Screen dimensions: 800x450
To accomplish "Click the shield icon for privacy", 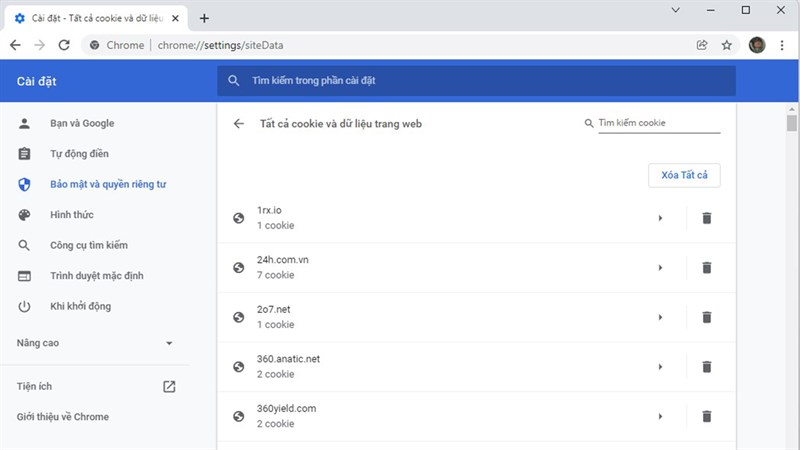I will pyautogui.click(x=24, y=184).
